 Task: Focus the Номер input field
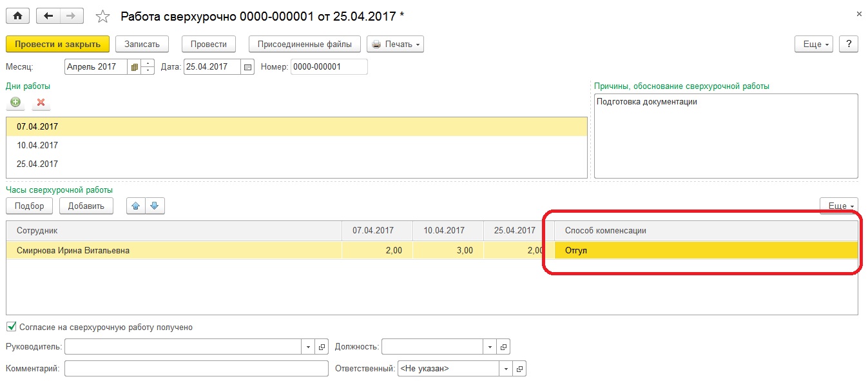(x=329, y=66)
